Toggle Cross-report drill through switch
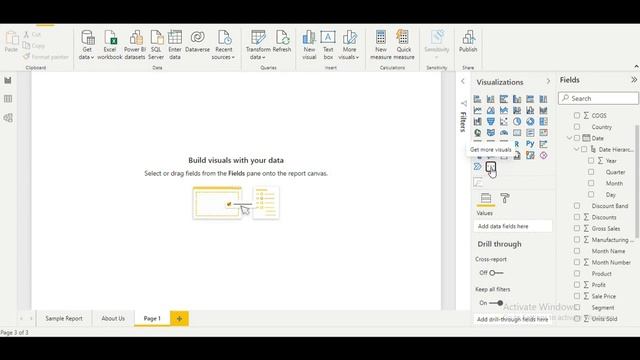 coord(496,273)
